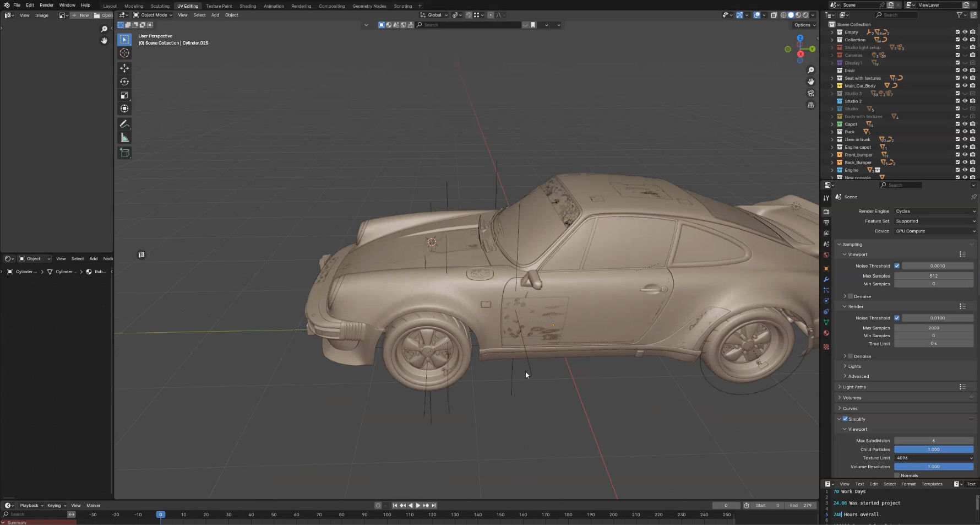Click the Add Cube tool

pyautogui.click(x=124, y=153)
